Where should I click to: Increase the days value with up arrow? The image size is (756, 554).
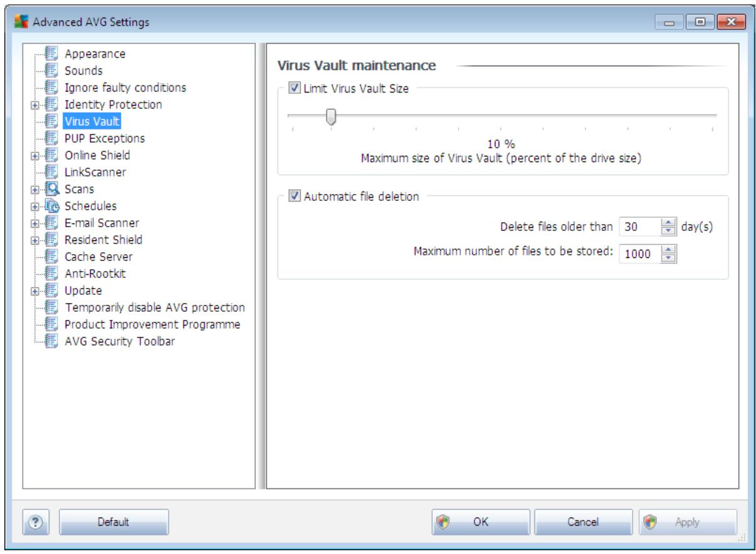[670, 223]
